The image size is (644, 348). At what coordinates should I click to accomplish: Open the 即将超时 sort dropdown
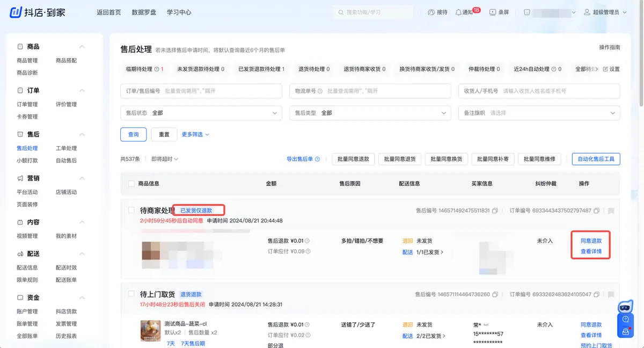coord(165,159)
